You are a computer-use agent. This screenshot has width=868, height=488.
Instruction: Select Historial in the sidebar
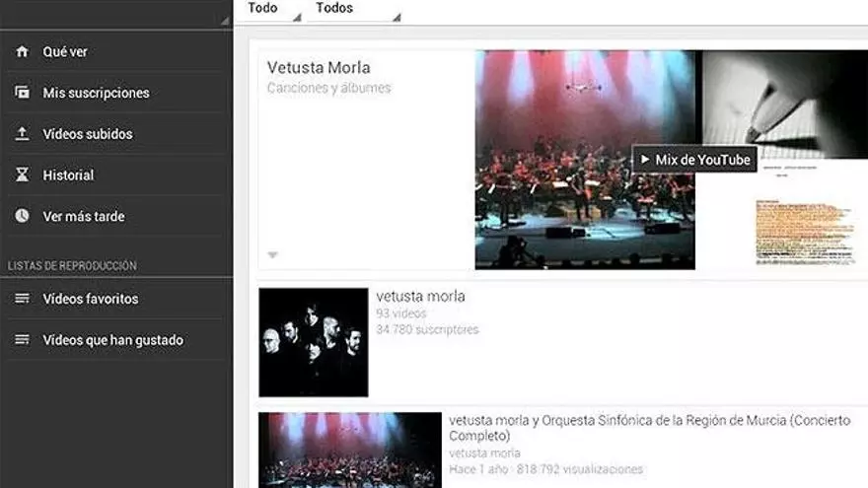[68, 175]
